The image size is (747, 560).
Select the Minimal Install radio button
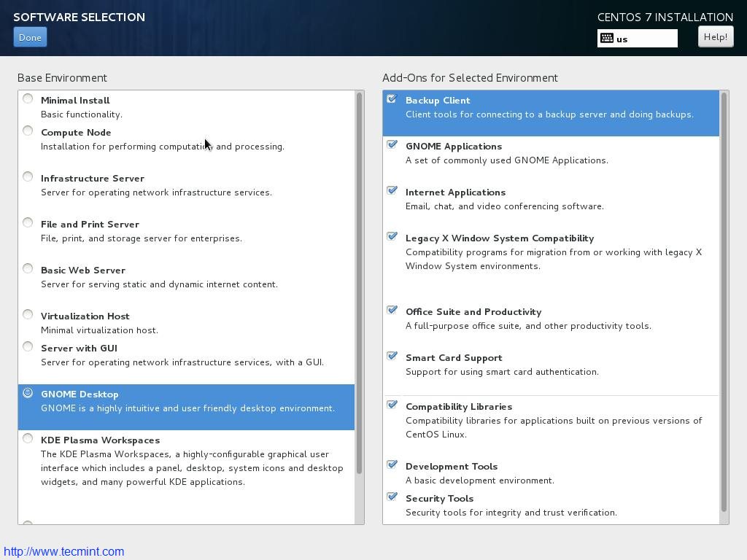pos(28,99)
